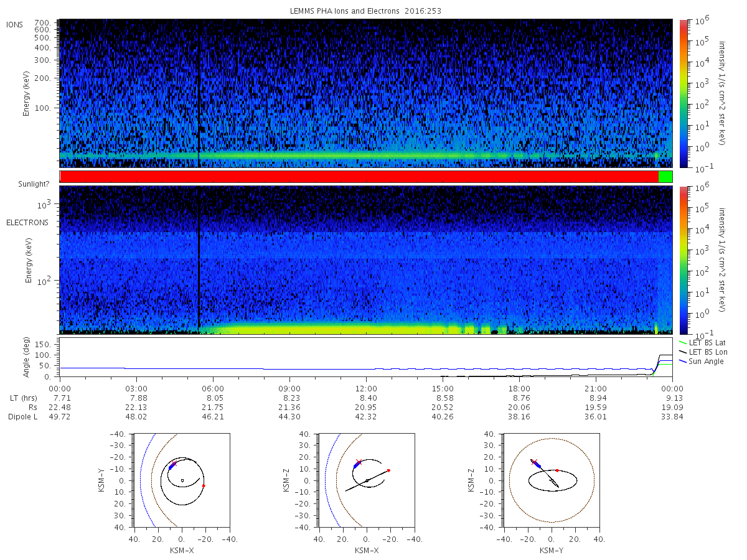The width and height of the screenshot is (747, 560).
Task: Click the "Angle (deg)" axis label
Action: [28, 358]
